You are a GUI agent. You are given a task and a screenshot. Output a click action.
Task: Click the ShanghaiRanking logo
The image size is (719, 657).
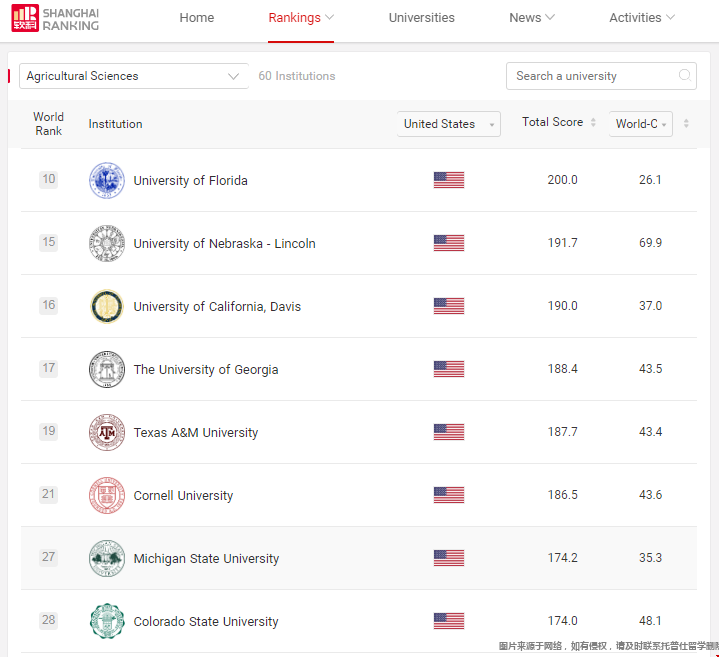55,18
